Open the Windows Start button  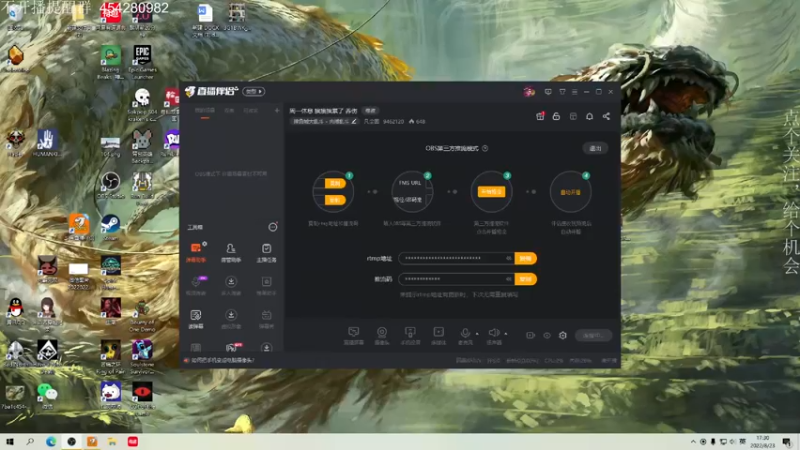pos(10,442)
